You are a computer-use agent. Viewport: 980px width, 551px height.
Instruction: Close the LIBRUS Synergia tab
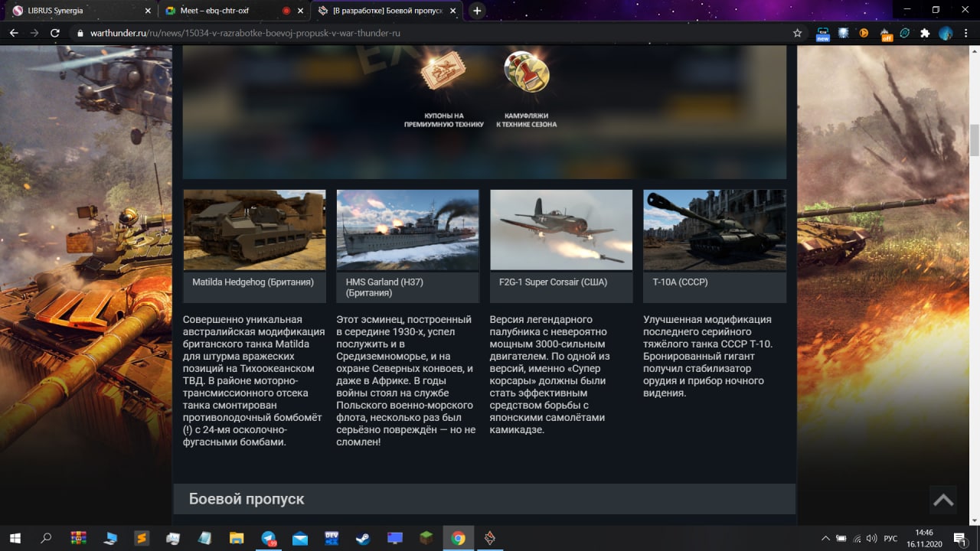148,11
